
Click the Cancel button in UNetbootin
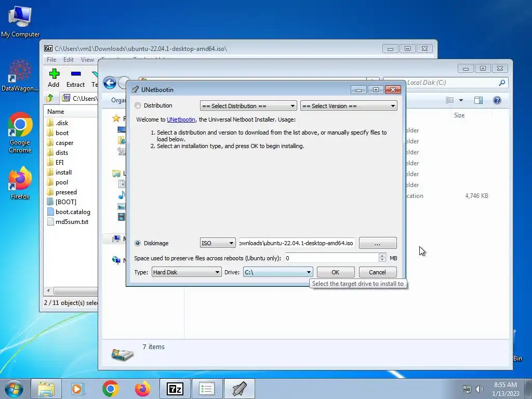(377, 272)
